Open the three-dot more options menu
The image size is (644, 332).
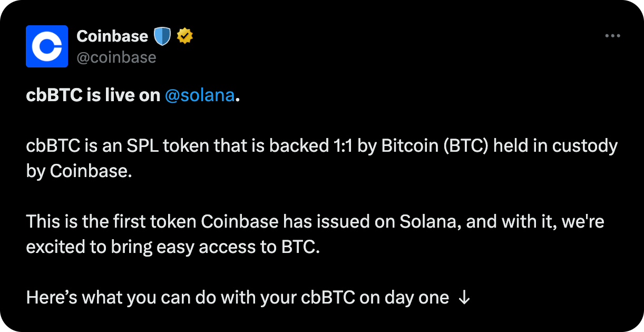(612, 36)
